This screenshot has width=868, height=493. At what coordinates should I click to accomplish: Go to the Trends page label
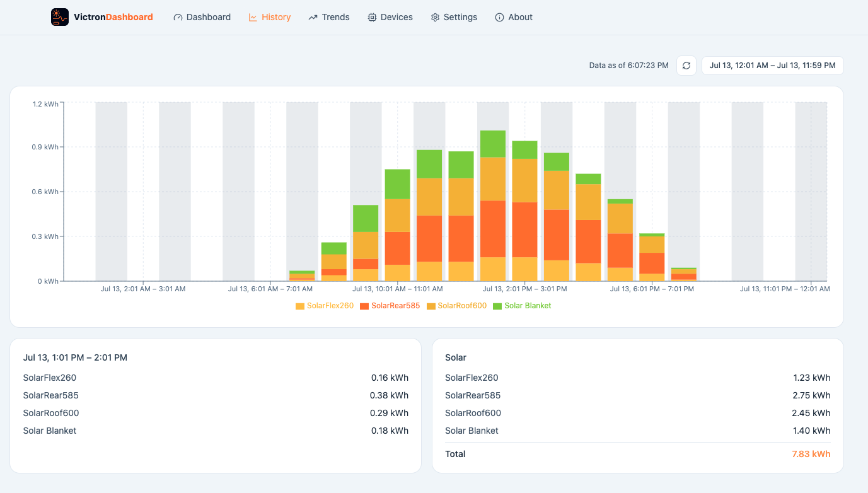click(335, 18)
